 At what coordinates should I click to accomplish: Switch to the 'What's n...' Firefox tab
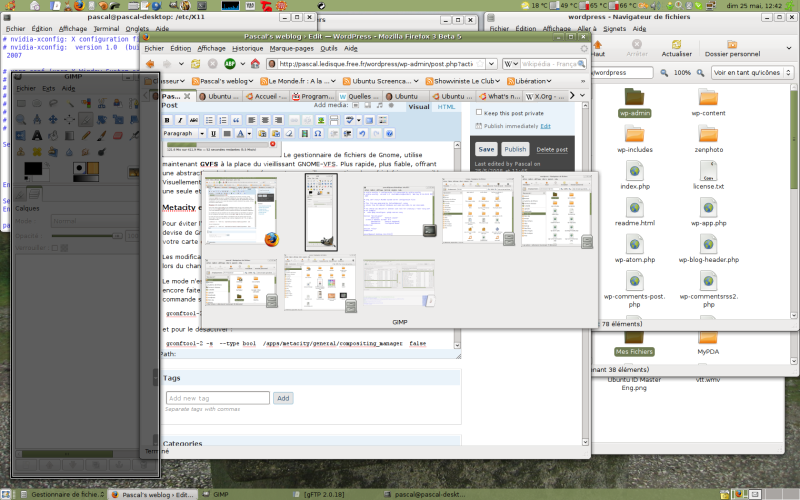499,96
